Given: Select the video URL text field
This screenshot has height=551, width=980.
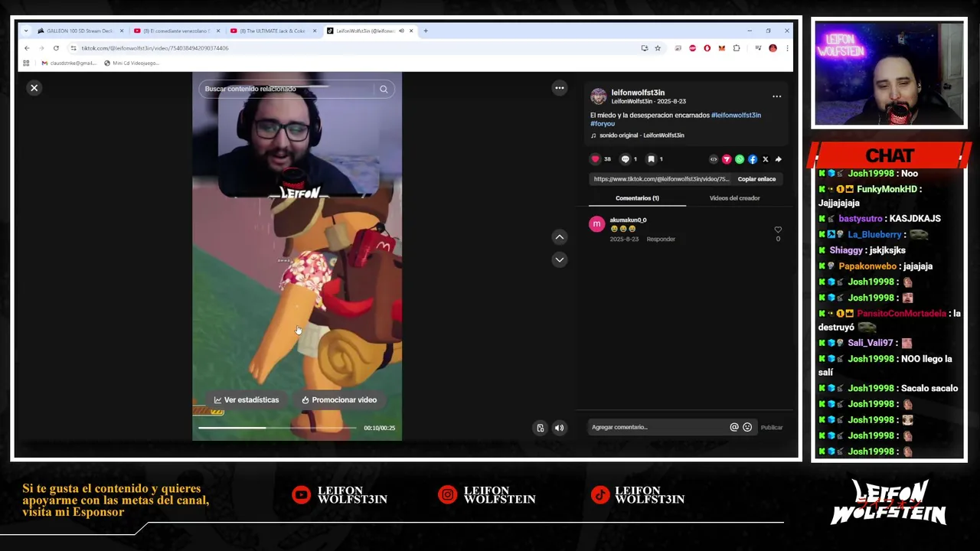Looking at the screenshot, I should pyautogui.click(x=661, y=179).
